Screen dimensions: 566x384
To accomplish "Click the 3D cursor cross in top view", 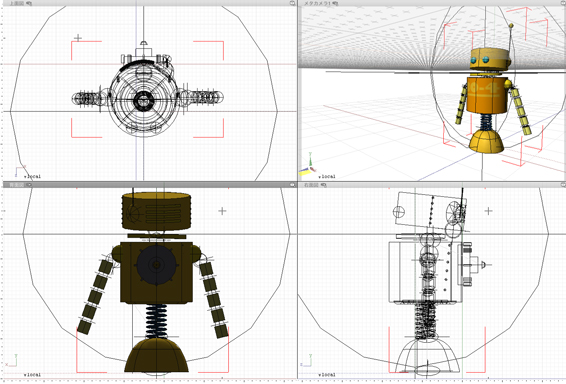I will pyautogui.click(x=78, y=38).
